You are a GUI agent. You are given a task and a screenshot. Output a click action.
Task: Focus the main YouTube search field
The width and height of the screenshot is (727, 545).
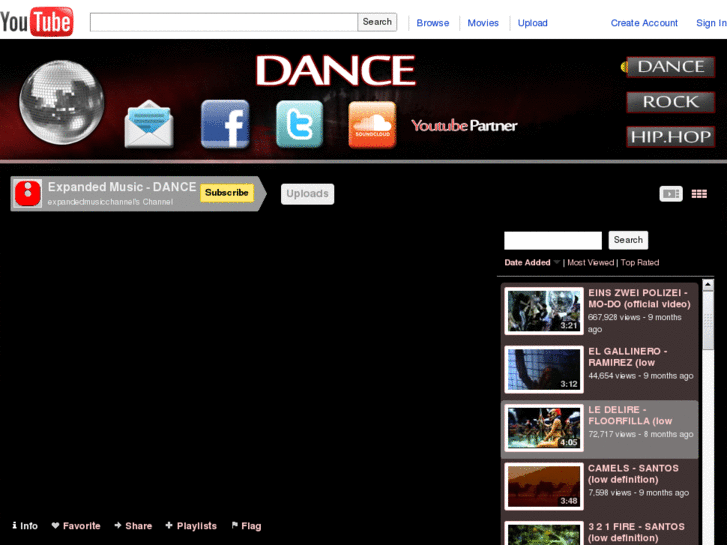pyautogui.click(x=224, y=22)
